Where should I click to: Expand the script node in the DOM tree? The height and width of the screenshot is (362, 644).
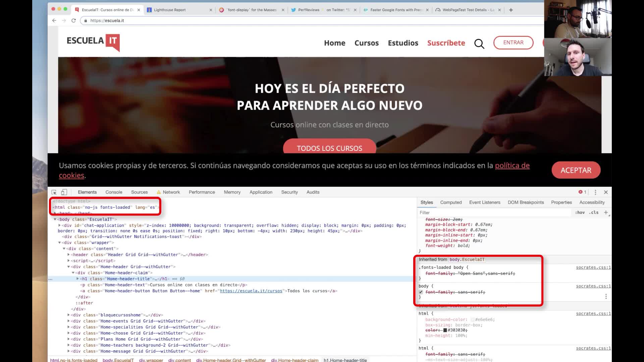point(68,261)
